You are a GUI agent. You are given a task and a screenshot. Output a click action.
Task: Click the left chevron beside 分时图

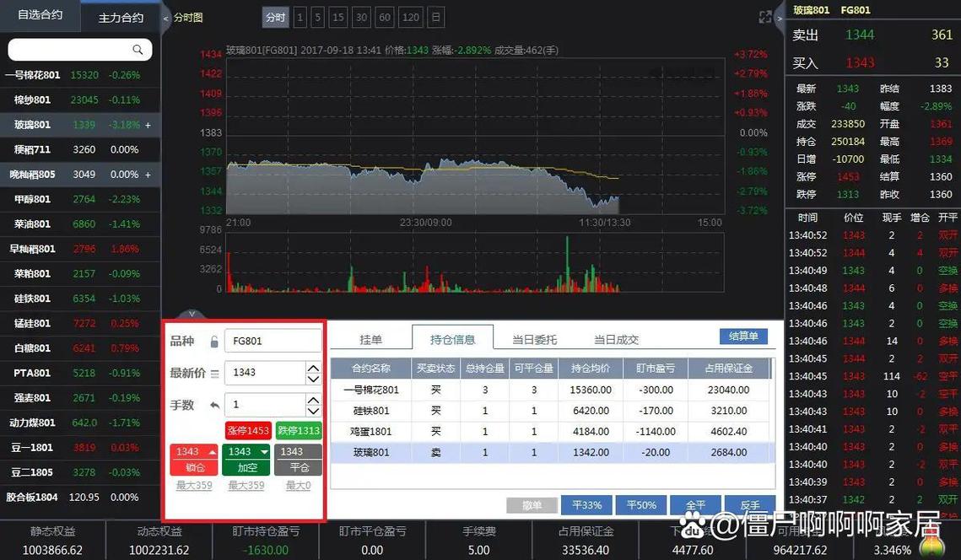coord(165,17)
